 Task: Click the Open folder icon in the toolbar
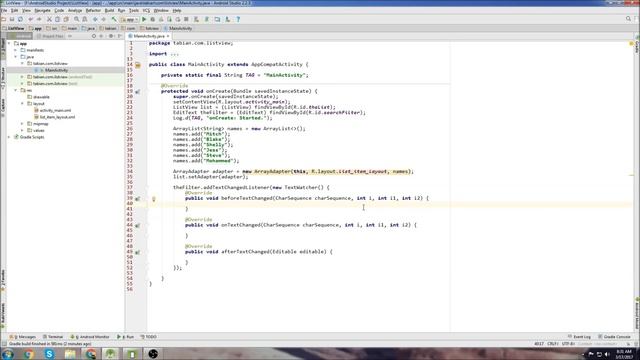point(3,19)
